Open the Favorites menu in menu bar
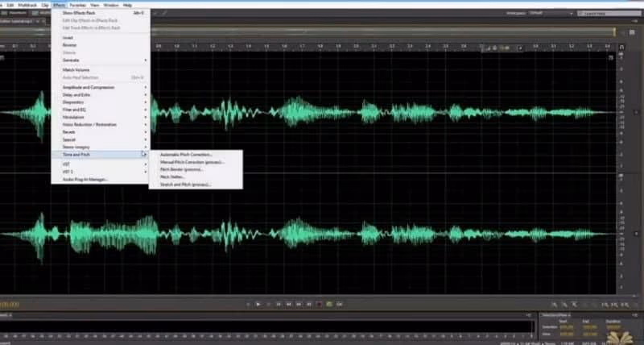The image size is (644, 345). click(x=77, y=5)
